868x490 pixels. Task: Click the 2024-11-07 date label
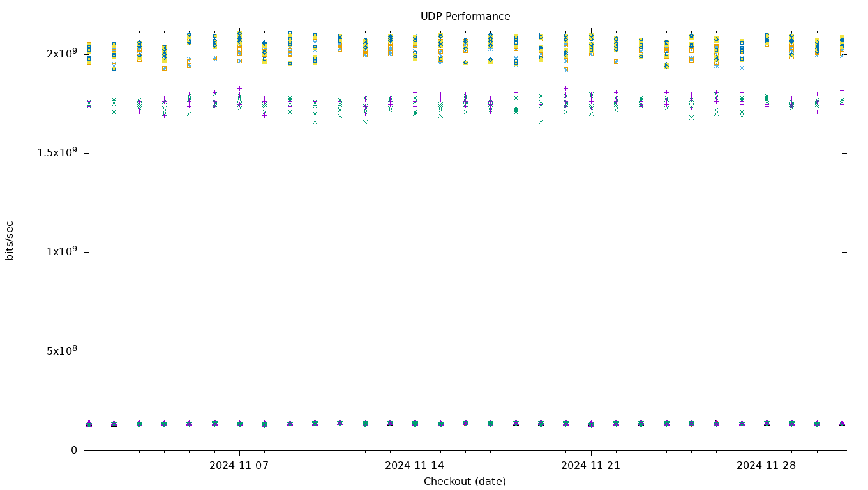click(x=239, y=466)
